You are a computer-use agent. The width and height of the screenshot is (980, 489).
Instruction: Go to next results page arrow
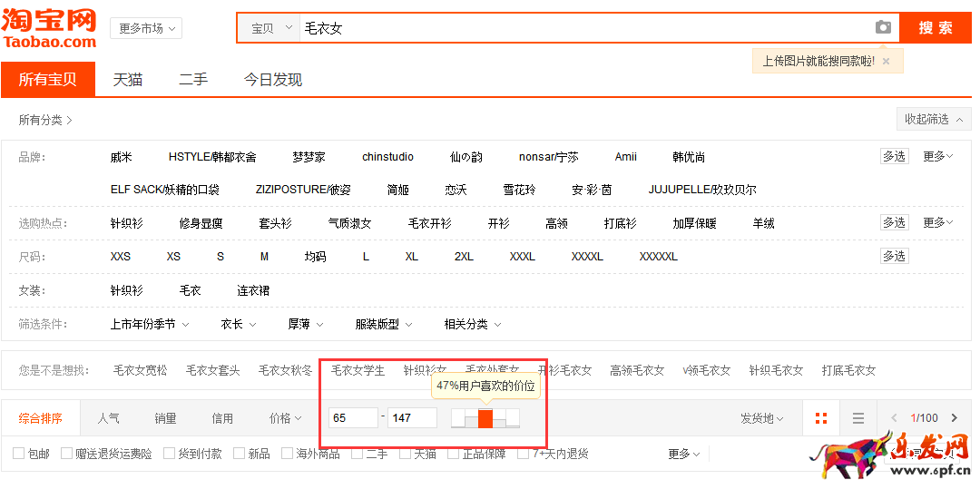(955, 418)
